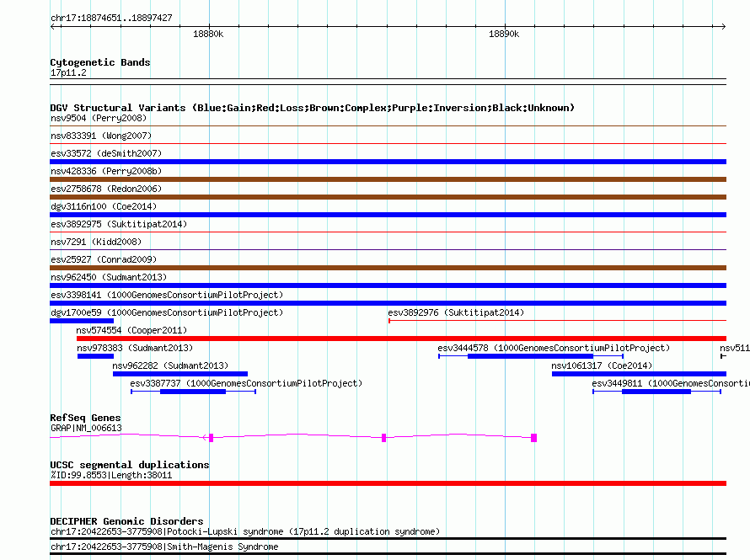Open the dgv3116n100 (Coe2014) variant label
Image resolution: width=750 pixels, height=560 pixels.
[104, 206]
